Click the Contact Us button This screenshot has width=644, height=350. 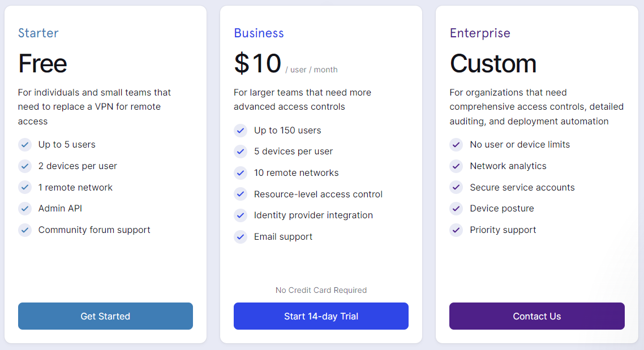click(537, 316)
